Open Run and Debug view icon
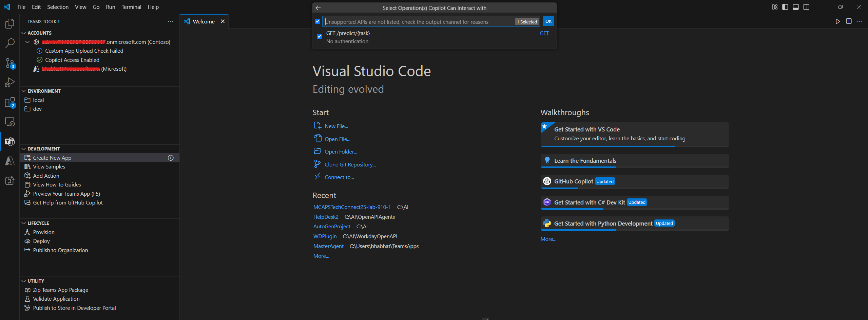Screen dimensions: 868x320 tap(10, 83)
